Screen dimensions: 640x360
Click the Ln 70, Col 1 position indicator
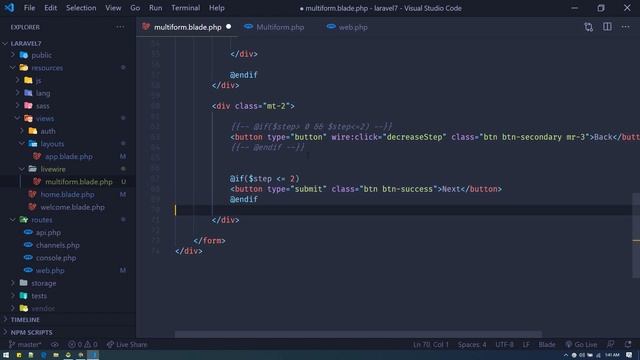431,344
